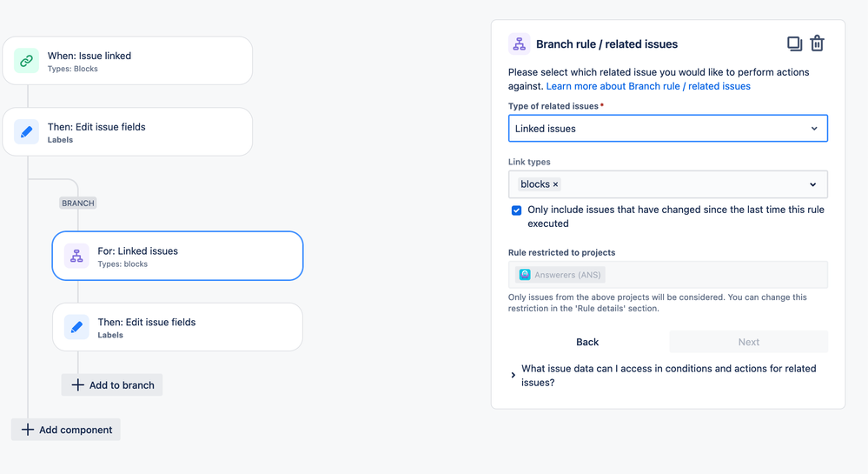Click the purple branch icon on Linked issues card
This screenshot has height=474, width=868.
(76, 256)
